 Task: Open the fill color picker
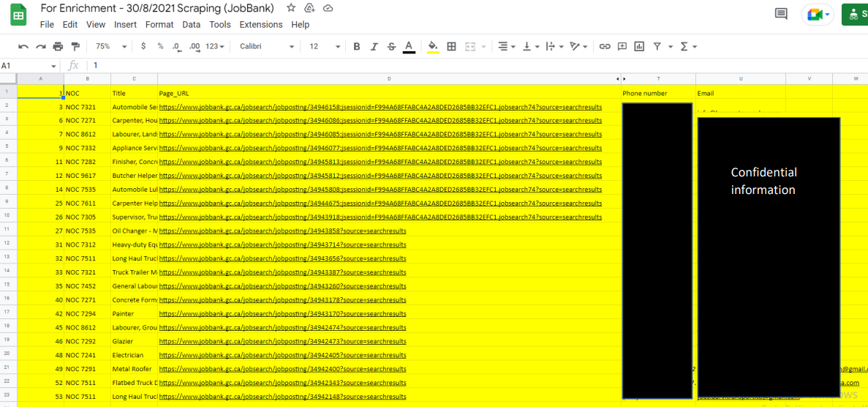(434, 47)
